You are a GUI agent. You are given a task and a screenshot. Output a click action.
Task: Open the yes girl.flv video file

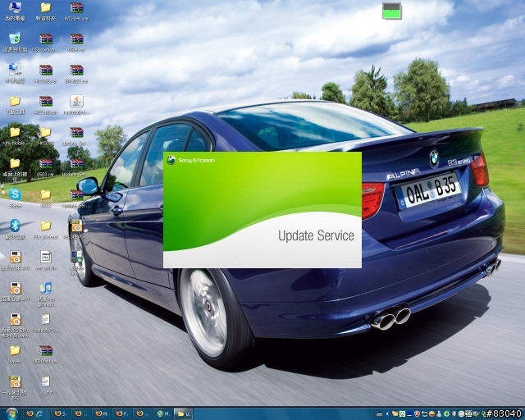tap(46, 261)
